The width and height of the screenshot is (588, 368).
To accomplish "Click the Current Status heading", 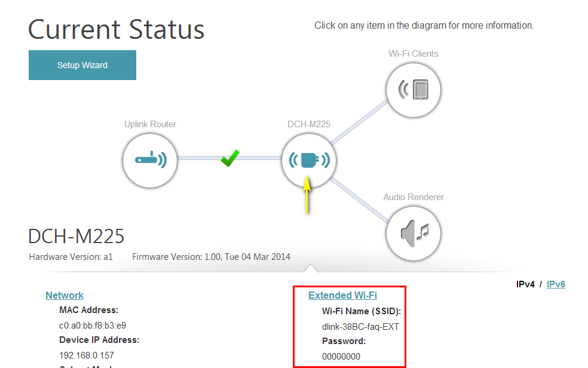I will (117, 30).
